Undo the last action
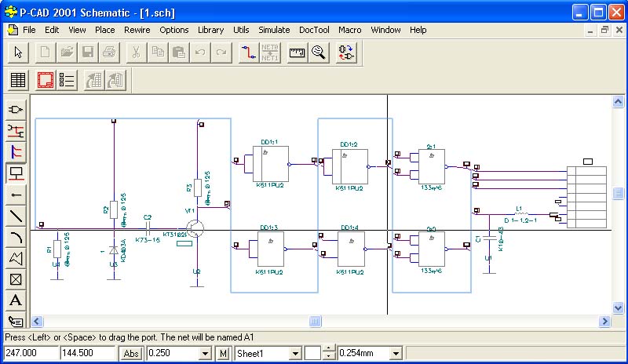The image size is (628, 364). coord(200,53)
